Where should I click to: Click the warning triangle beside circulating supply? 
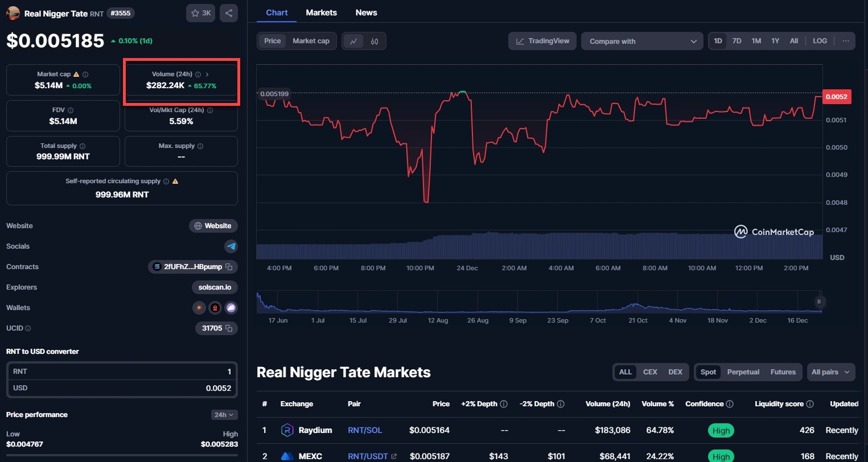click(175, 181)
